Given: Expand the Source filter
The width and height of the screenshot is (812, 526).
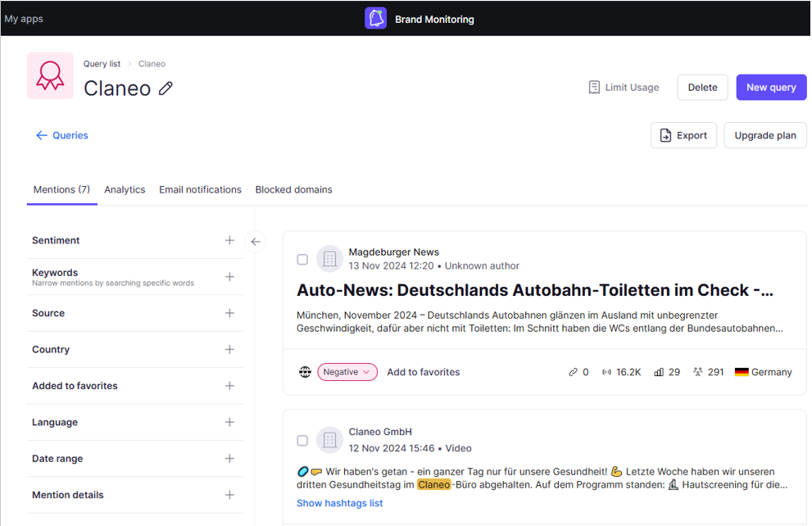Looking at the screenshot, I should click(229, 313).
